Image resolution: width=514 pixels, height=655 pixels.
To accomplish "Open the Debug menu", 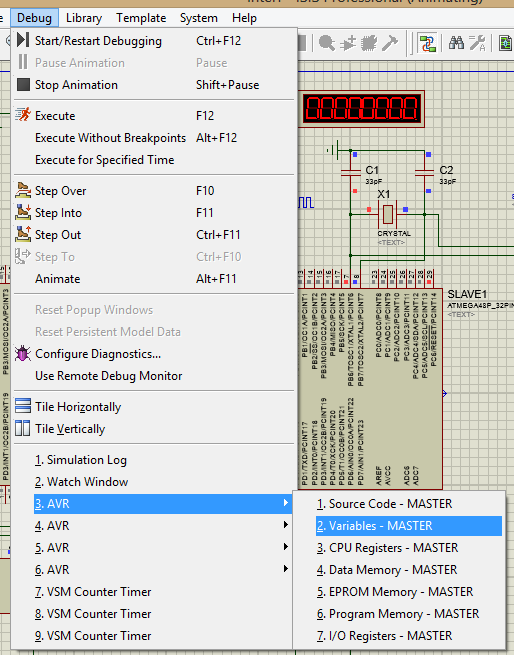I will [x=34, y=18].
